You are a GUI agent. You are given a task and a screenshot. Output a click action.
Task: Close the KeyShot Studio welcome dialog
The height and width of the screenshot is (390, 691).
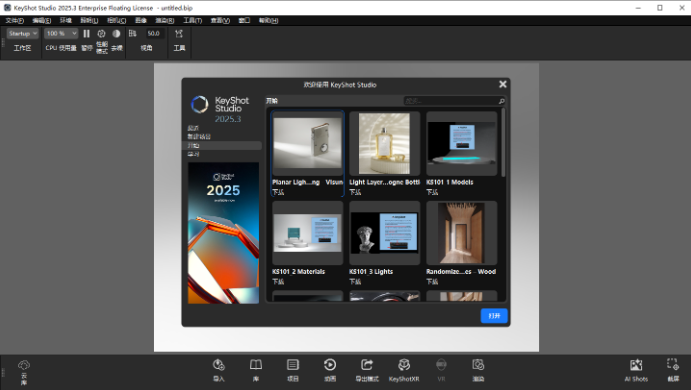pyautogui.click(x=502, y=84)
